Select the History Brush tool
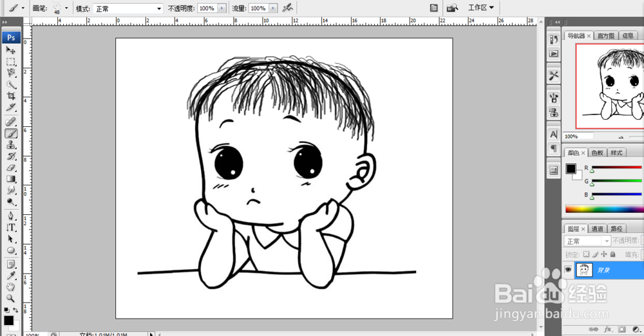Screen dimensions: 644x336 pyautogui.click(x=11, y=156)
